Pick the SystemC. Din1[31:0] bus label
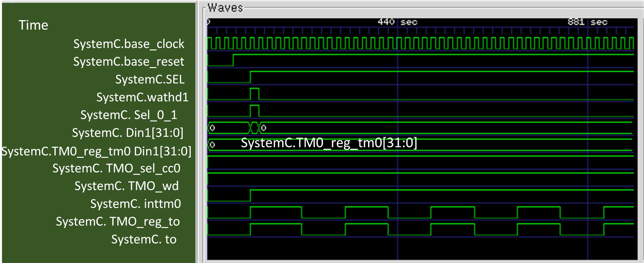The height and width of the screenshot is (263, 644). (x=128, y=133)
